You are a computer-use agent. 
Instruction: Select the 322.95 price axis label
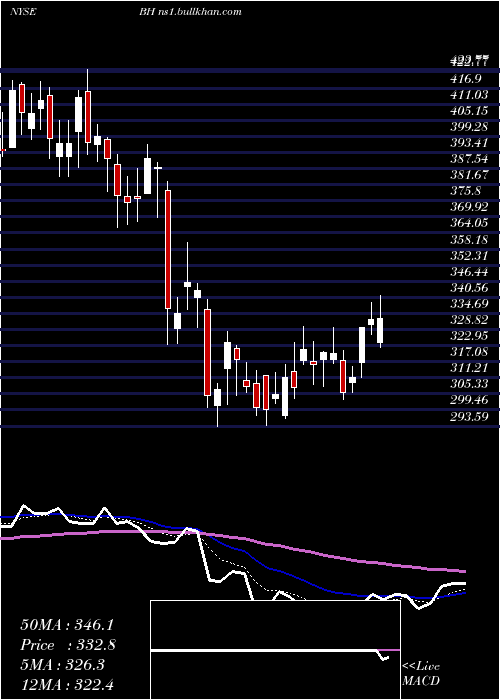pyautogui.click(x=470, y=336)
